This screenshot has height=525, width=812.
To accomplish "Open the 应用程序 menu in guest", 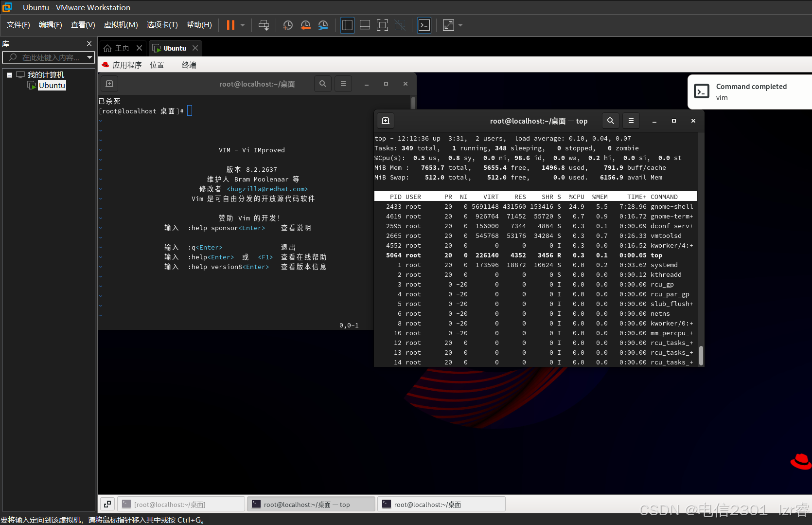I will pyautogui.click(x=127, y=65).
